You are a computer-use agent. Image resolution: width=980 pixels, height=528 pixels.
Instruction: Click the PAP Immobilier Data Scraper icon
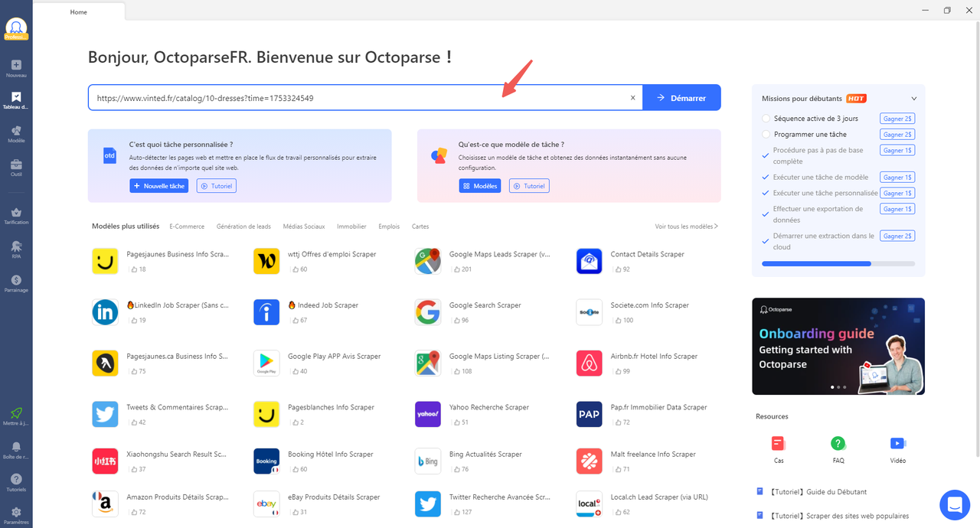(x=590, y=414)
